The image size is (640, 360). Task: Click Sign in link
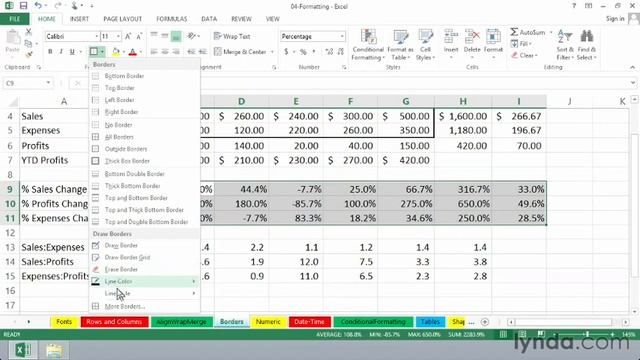[x=615, y=19]
